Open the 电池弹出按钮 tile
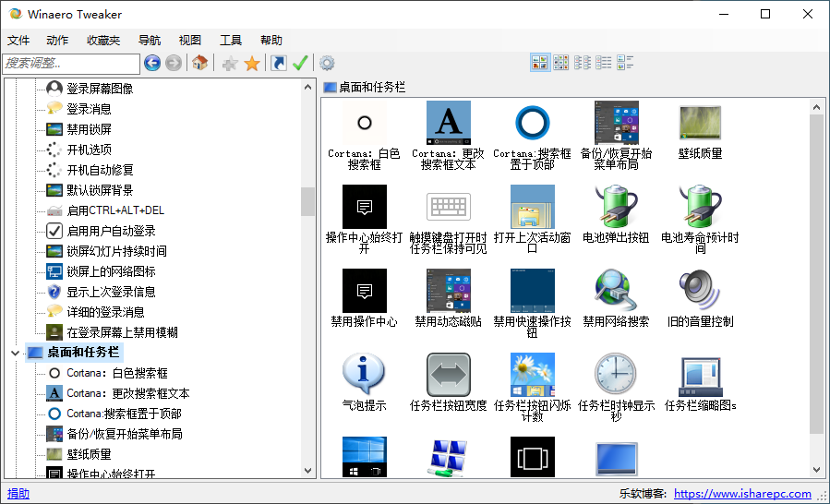830x504 pixels. coord(616,214)
